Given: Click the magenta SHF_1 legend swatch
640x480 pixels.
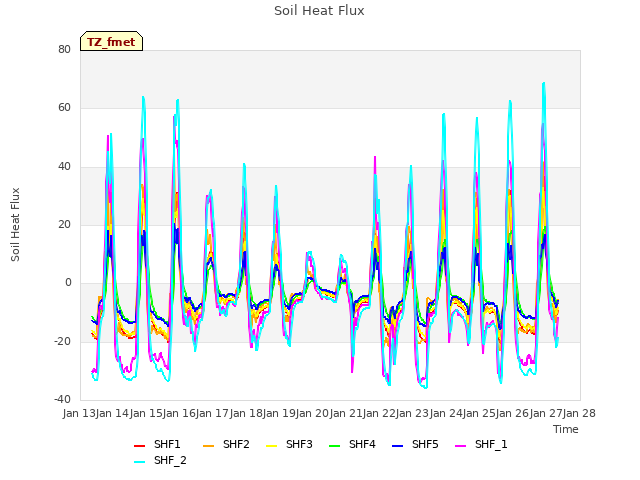Looking at the screenshot, I should click(x=460, y=445).
